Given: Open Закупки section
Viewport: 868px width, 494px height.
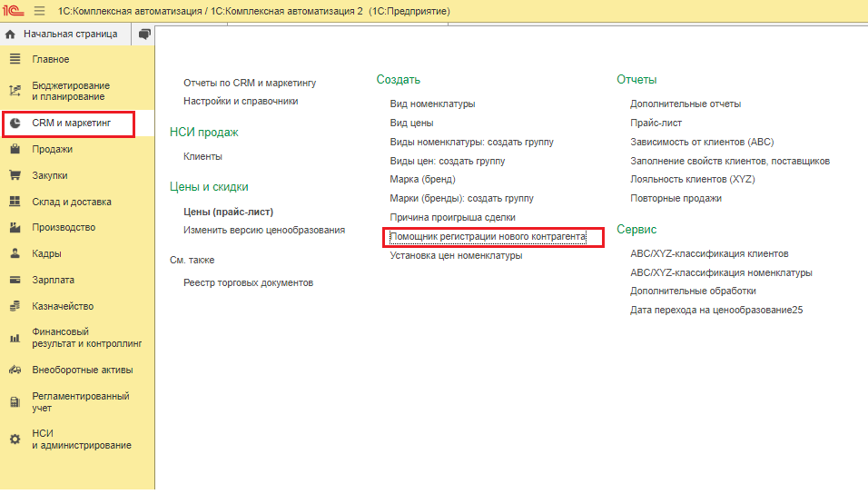Looking at the screenshot, I should (x=50, y=175).
